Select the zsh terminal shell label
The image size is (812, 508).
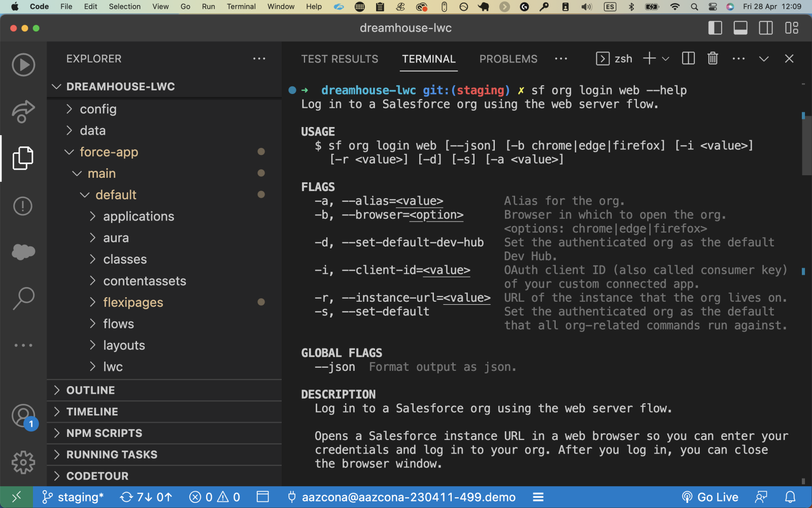click(614, 58)
